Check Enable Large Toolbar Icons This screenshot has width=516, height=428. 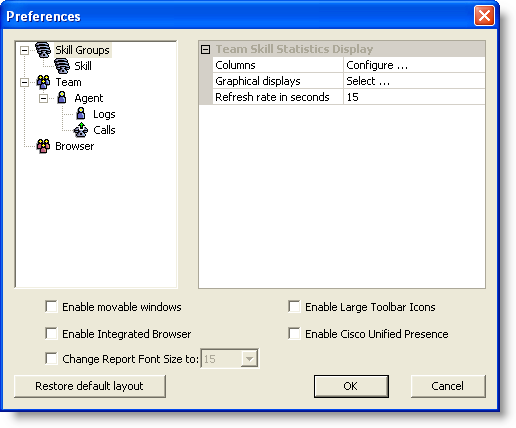click(294, 307)
